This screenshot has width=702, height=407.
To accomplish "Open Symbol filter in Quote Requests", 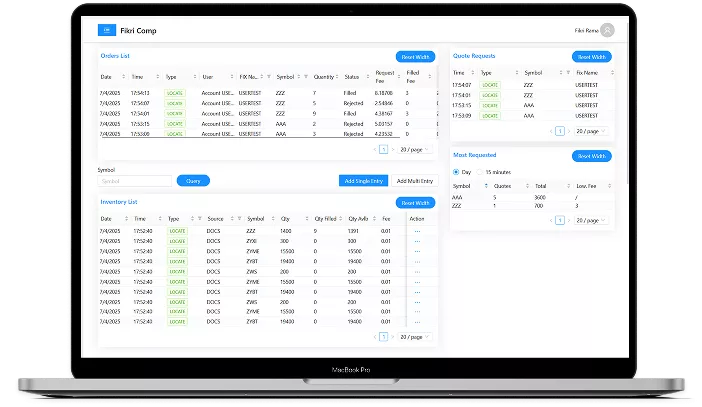I will pos(568,73).
